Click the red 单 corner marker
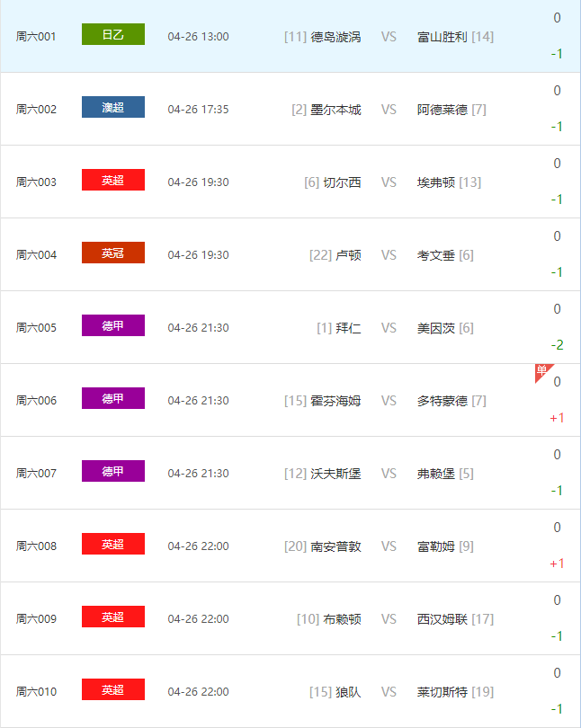 tap(542, 371)
